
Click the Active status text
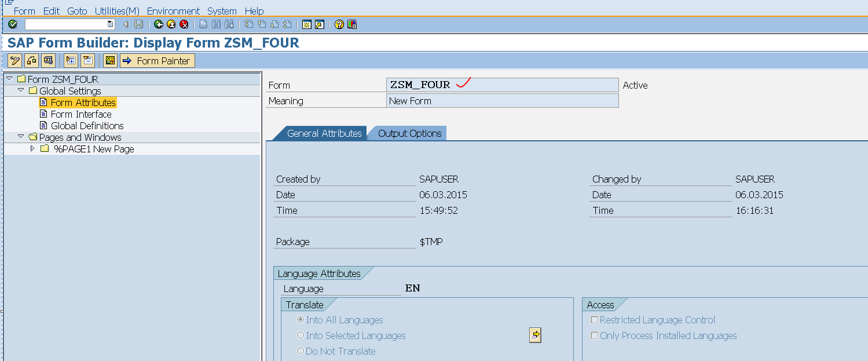click(x=635, y=85)
